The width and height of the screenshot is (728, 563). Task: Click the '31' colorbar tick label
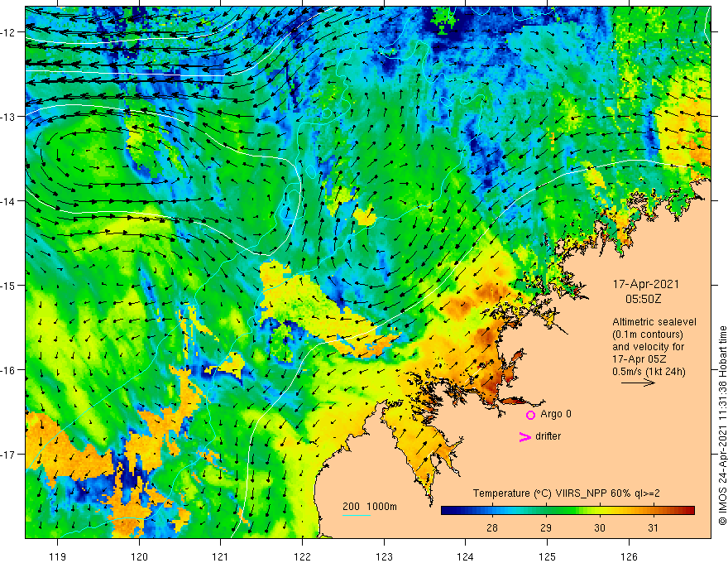tap(654, 527)
